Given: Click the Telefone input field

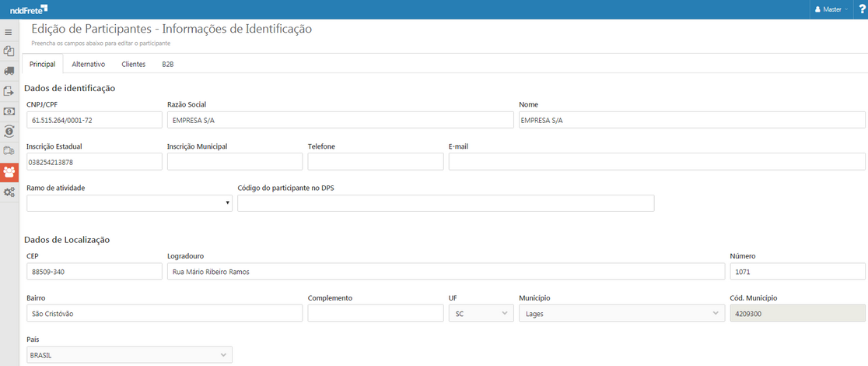Looking at the screenshot, I should (x=376, y=161).
